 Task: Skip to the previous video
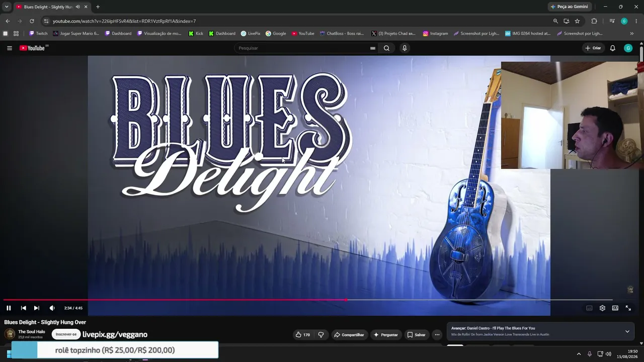tap(23, 308)
